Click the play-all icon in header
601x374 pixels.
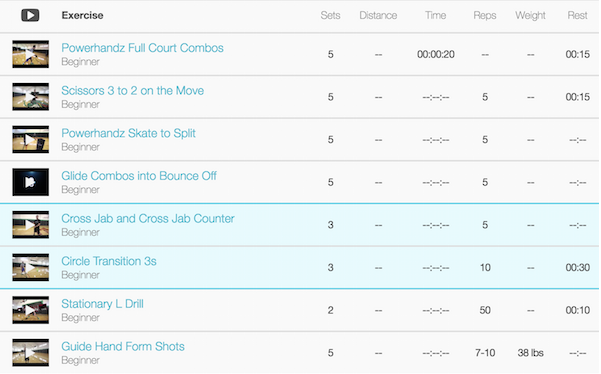tap(30, 15)
